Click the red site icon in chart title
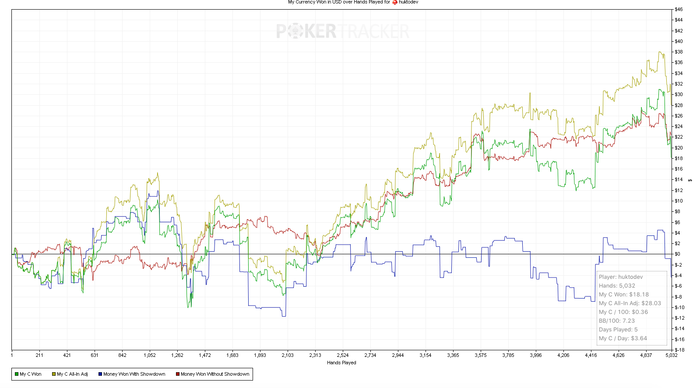 coord(395,2)
